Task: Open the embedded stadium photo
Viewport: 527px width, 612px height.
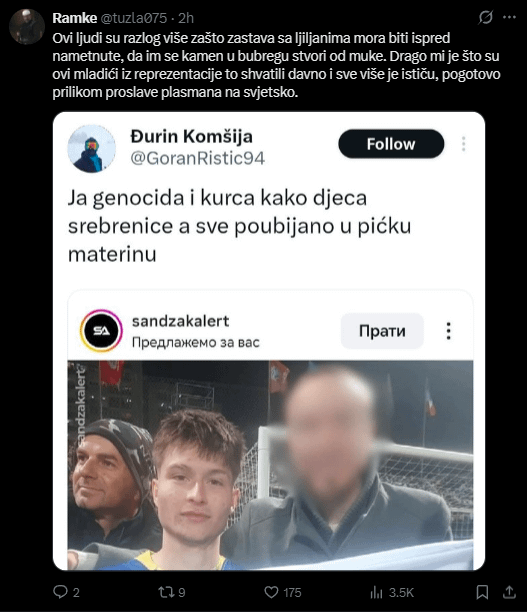Action: tap(270, 464)
